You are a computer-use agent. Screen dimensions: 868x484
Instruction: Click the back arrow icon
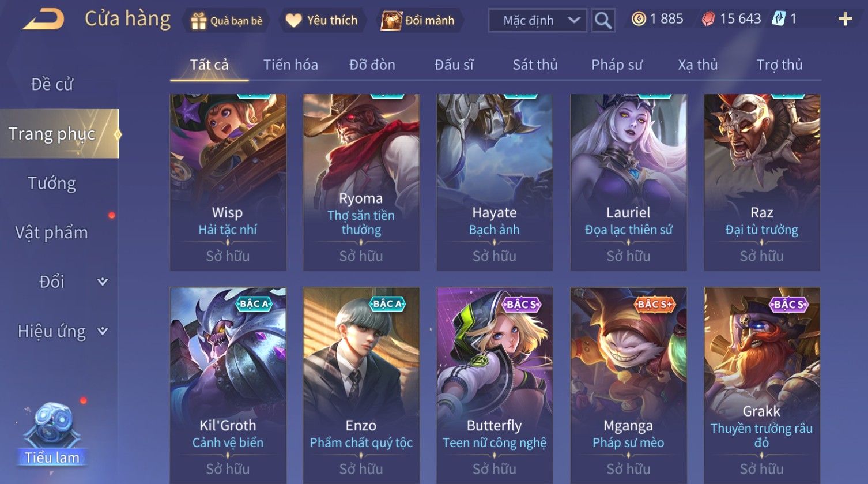[44, 20]
